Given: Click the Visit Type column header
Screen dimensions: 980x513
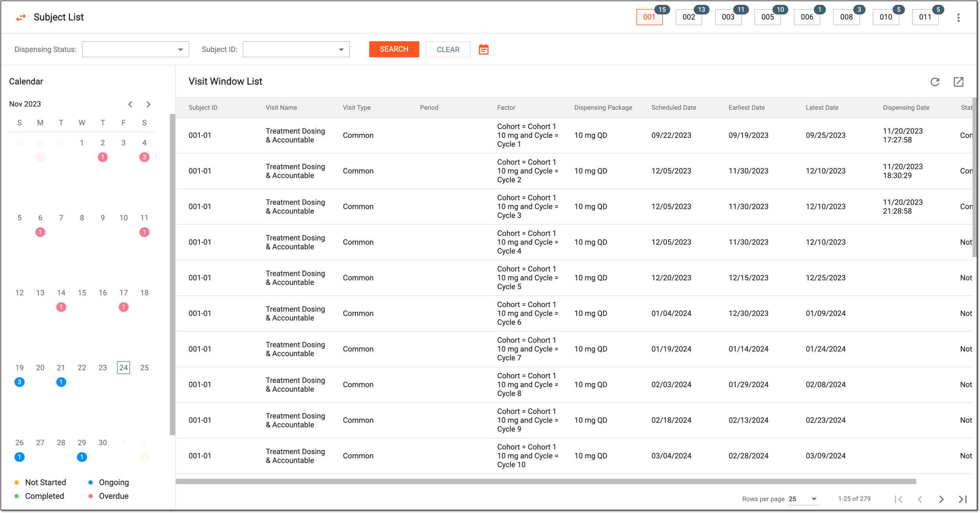Looking at the screenshot, I should pos(357,107).
